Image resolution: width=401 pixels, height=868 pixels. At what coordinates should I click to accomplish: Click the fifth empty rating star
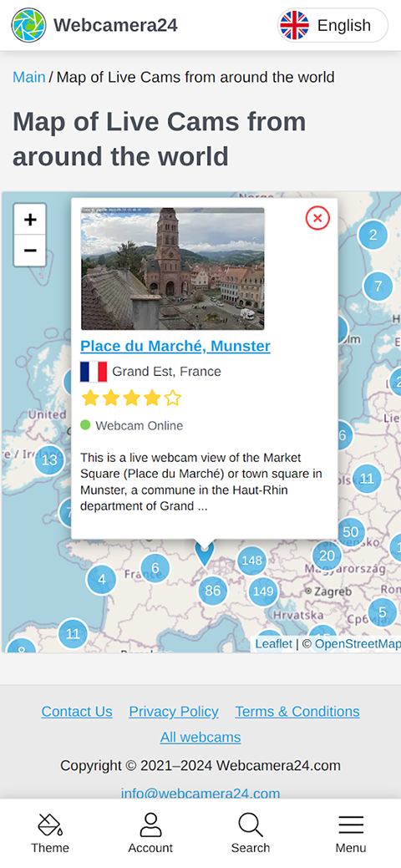(173, 398)
